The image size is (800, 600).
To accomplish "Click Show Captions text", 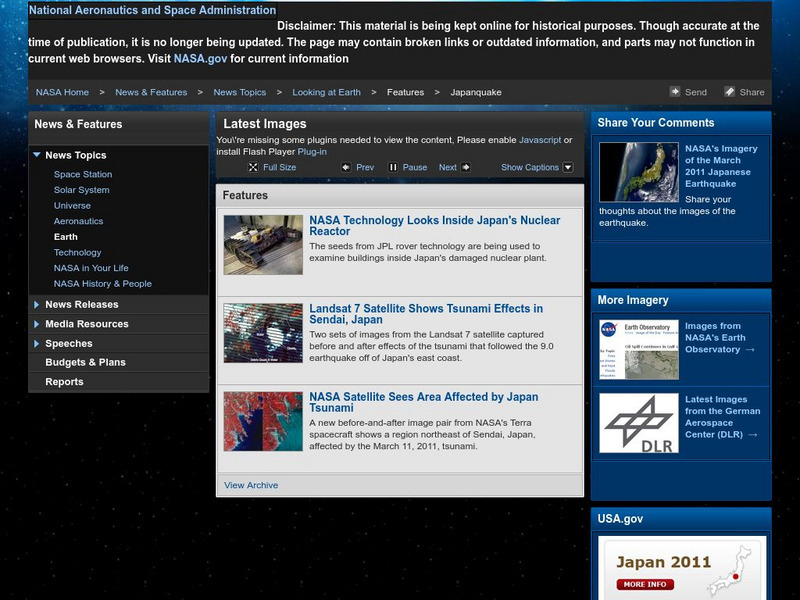I will click(530, 167).
